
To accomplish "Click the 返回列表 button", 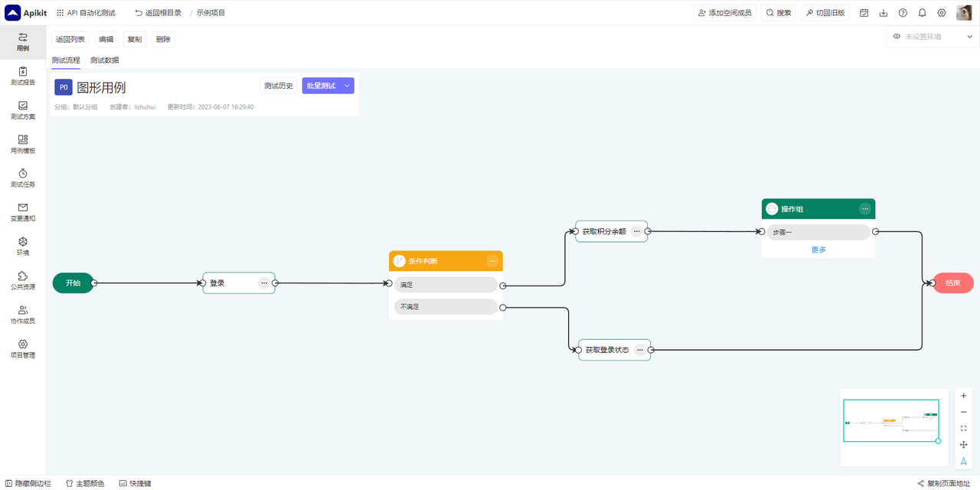I will pyautogui.click(x=70, y=39).
